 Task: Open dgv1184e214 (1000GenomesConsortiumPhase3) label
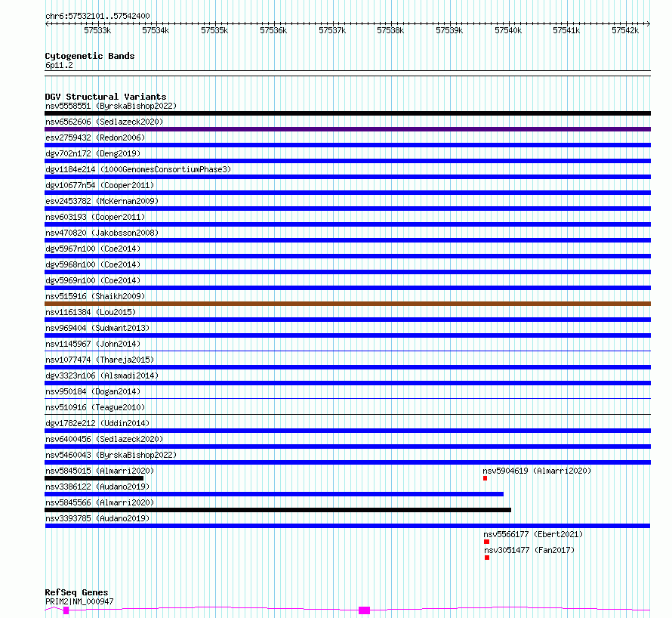click(x=138, y=169)
